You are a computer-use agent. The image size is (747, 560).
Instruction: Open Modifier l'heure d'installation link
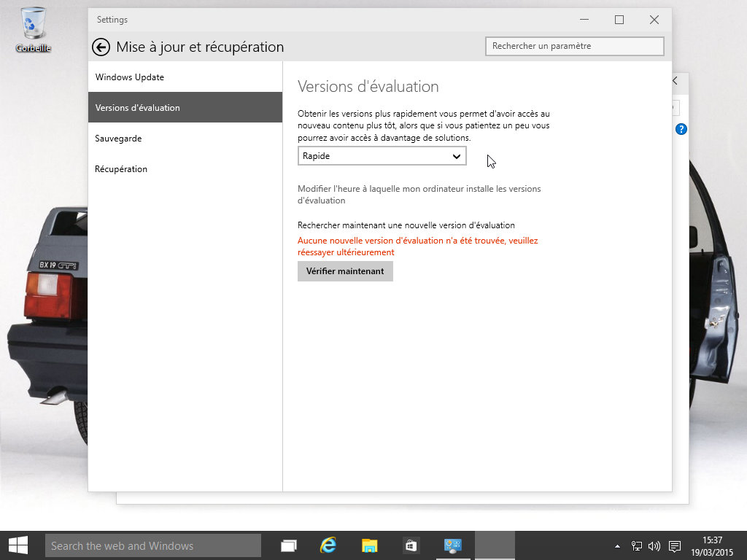click(419, 194)
